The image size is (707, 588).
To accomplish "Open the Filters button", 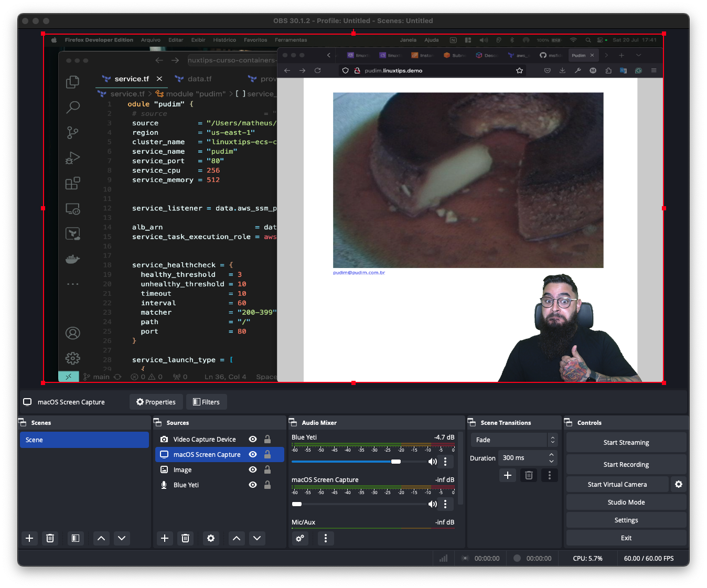I will click(x=206, y=402).
